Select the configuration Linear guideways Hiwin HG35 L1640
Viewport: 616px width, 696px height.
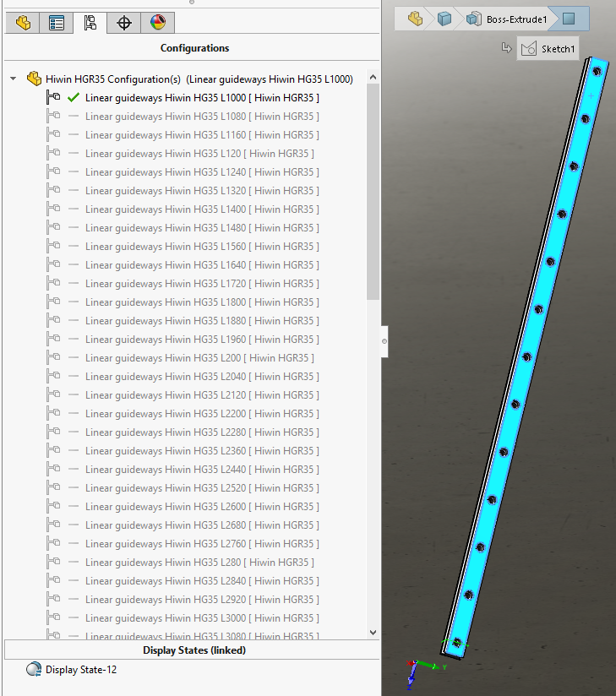coord(202,265)
